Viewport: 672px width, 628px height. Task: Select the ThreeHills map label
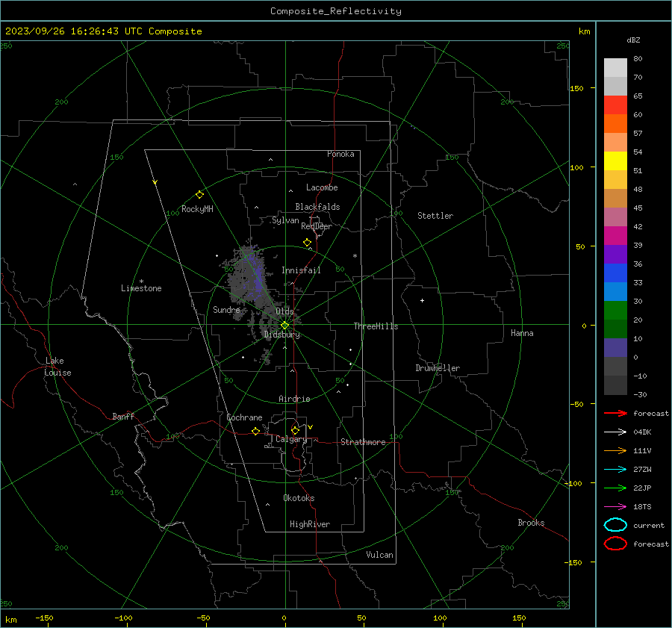[376, 326]
